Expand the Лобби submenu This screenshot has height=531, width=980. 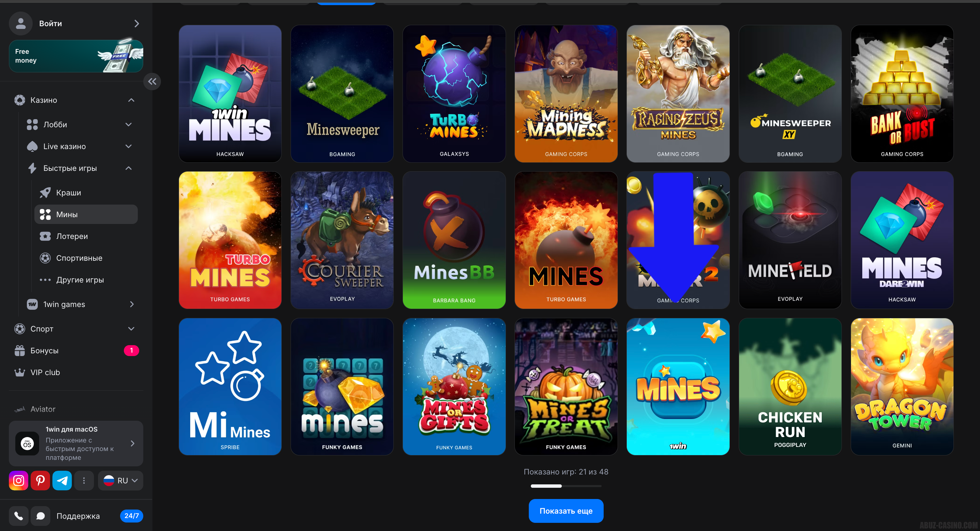pos(129,125)
